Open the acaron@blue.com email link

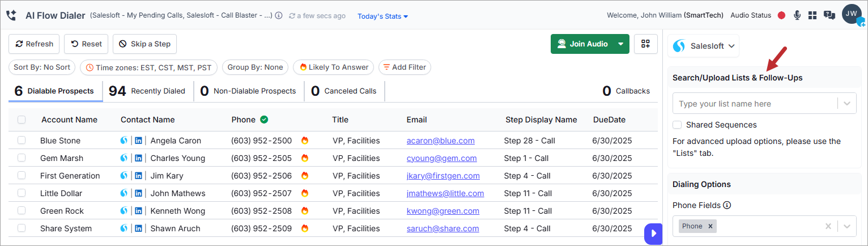coord(441,141)
